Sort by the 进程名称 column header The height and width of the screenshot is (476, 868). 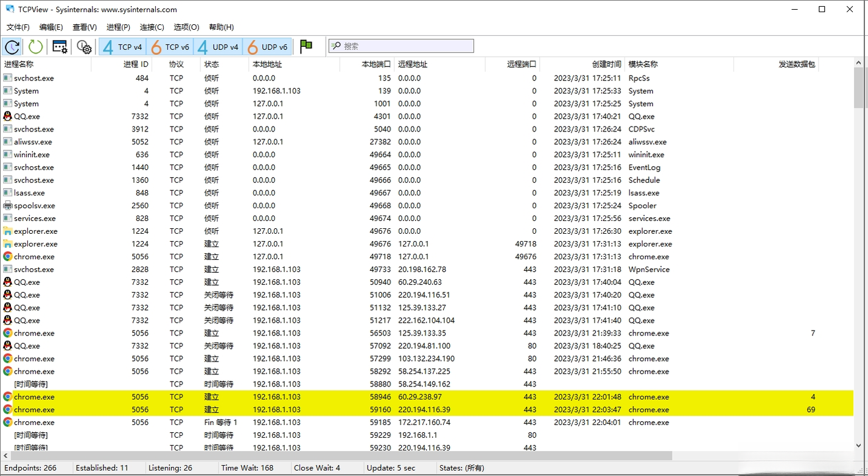coord(19,64)
